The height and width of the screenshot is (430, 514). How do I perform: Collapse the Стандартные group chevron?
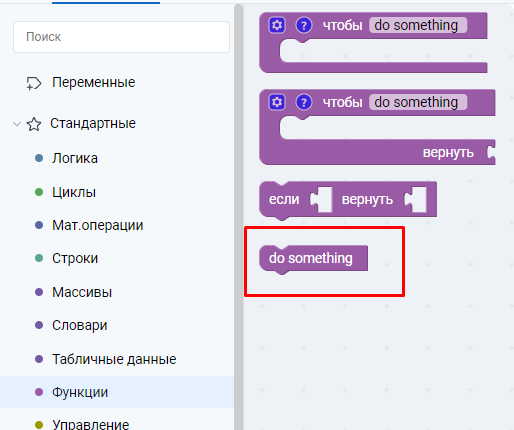point(17,124)
